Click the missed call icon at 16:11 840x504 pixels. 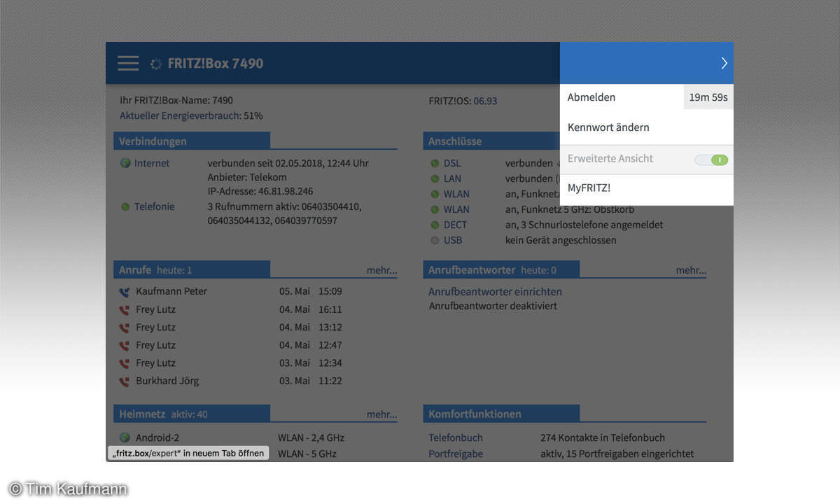(x=125, y=310)
